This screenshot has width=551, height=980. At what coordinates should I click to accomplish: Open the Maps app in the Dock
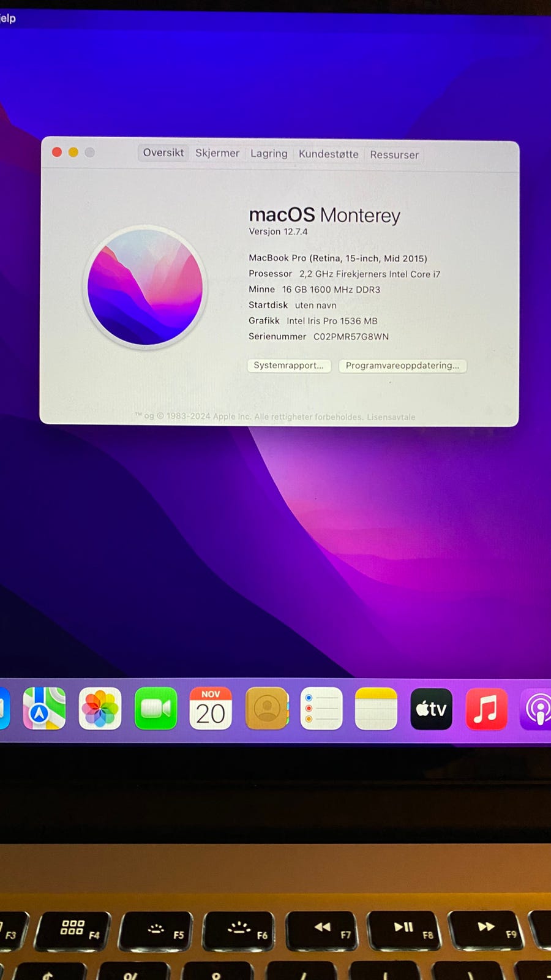click(x=44, y=709)
